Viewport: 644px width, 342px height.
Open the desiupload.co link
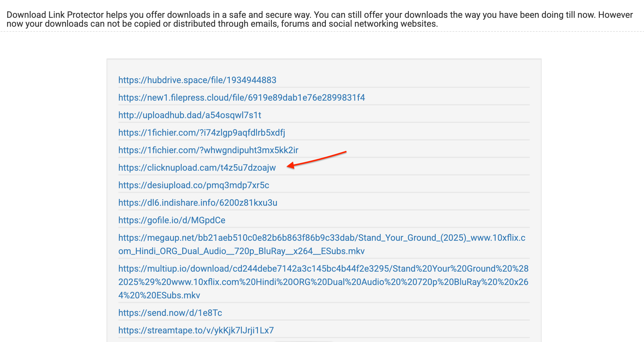(194, 185)
